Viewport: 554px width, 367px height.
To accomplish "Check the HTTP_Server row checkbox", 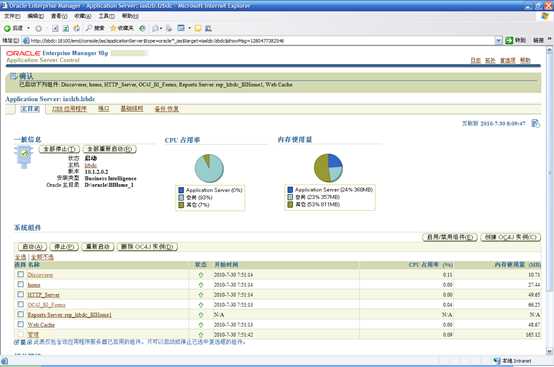I will [x=20, y=294].
